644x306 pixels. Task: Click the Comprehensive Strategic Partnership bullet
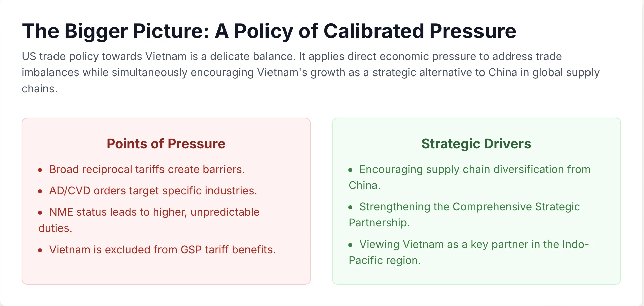pos(464,215)
